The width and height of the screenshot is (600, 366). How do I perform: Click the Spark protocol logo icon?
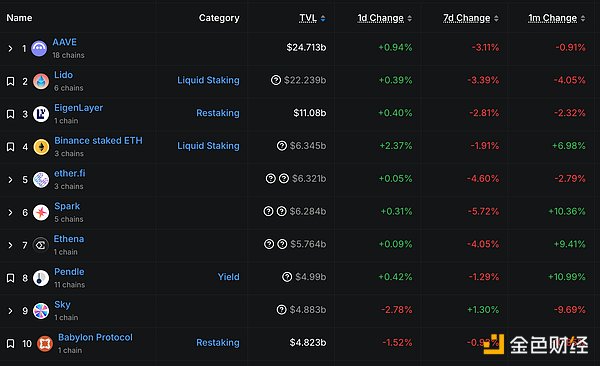(x=41, y=212)
